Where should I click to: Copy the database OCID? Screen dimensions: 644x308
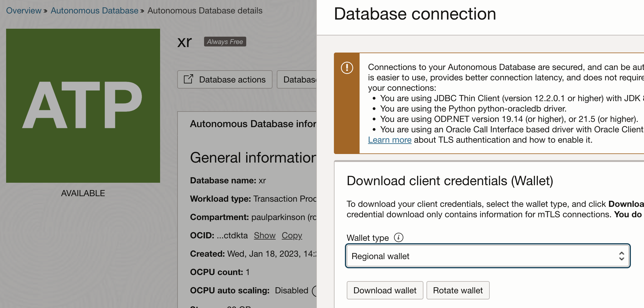pos(291,235)
